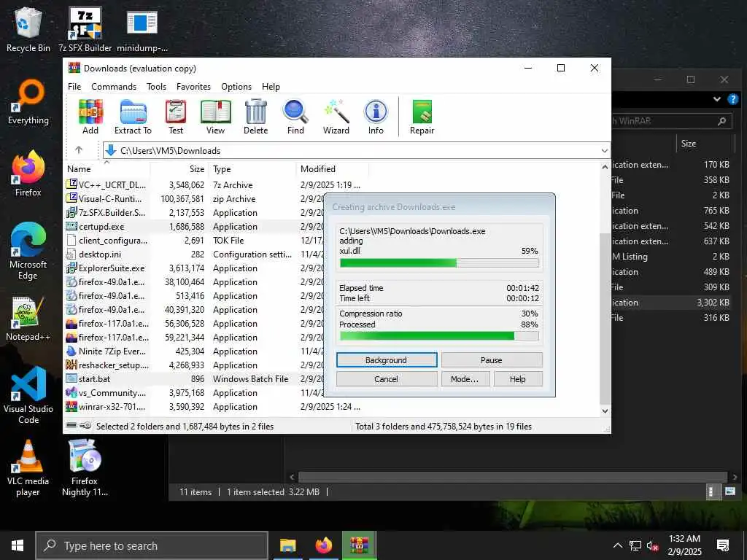Go up one folder with the arrow
Viewport: 747px width, 560px height.
(79, 150)
